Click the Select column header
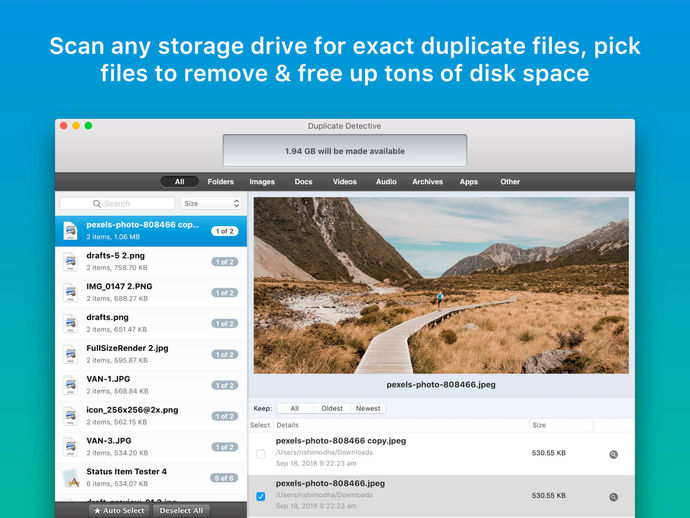 point(260,425)
